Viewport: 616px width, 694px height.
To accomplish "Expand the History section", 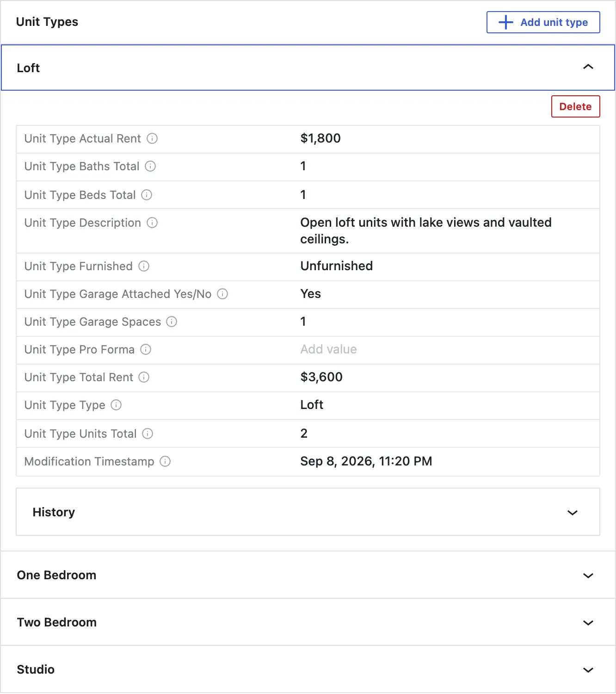I will (x=308, y=512).
